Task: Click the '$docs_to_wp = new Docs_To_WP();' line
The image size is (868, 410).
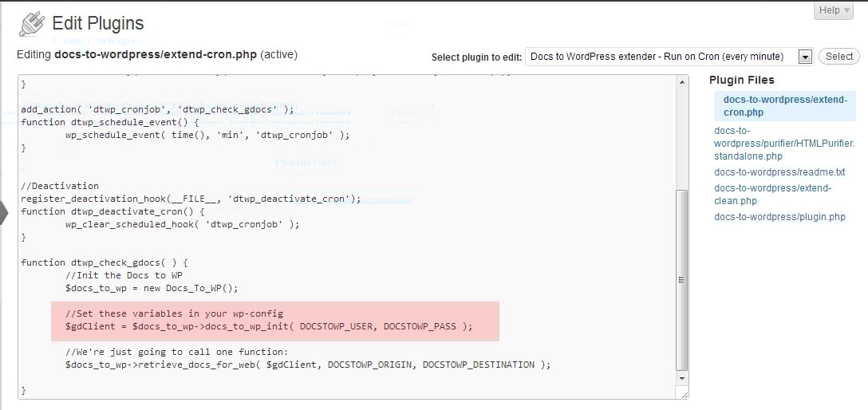Action: [152, 288]
